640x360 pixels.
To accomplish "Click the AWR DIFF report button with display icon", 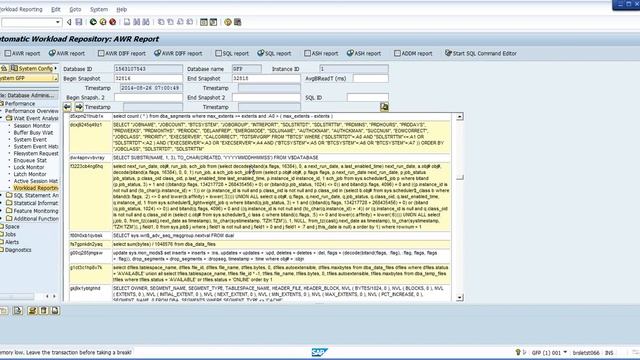I will (178, 53).
